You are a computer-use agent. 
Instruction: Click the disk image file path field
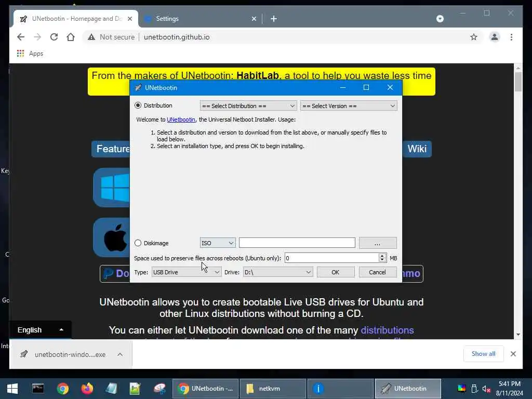(297, 243)
